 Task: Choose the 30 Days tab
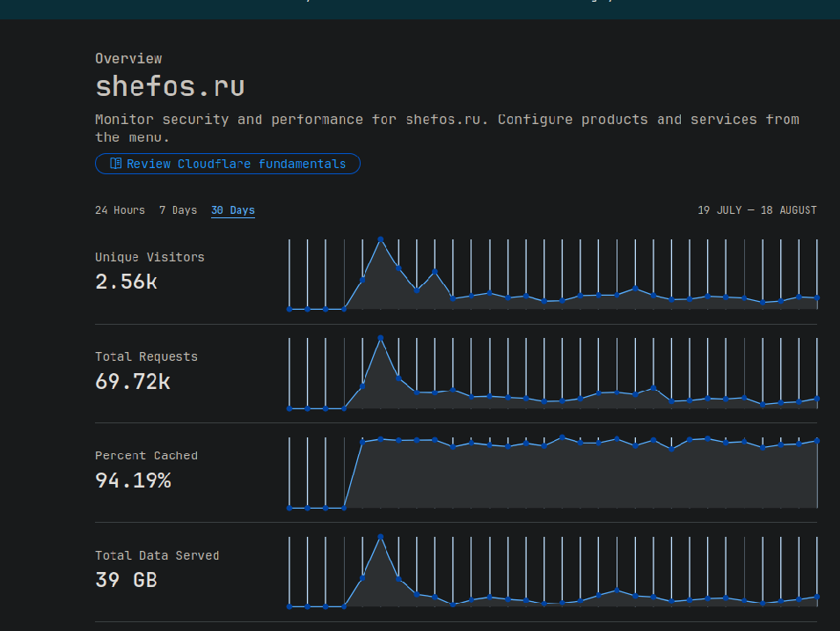(x=232, y=210)
